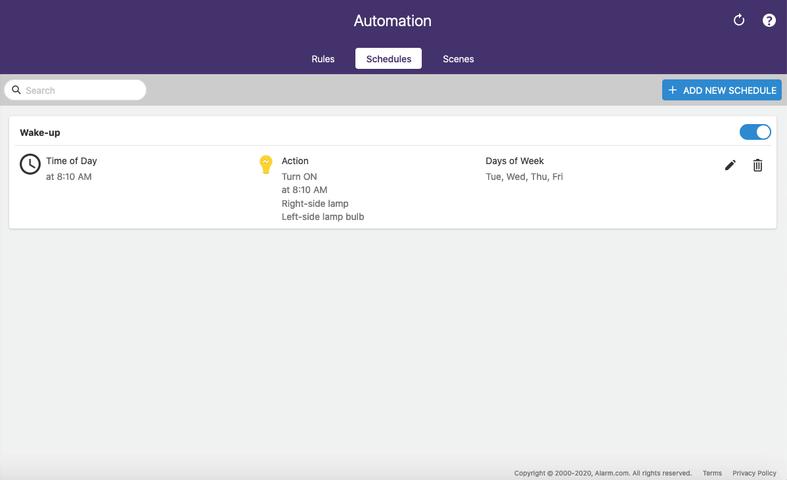This screenshot has height=480, width=787.
Task: Click the plus icon on Add New Schedule
Action: click(673, 90)
